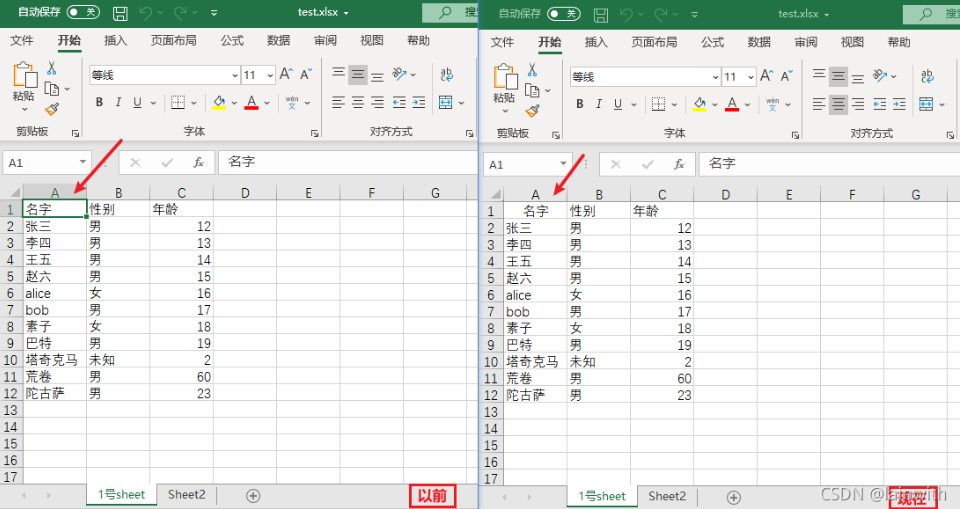Increase font size in left window
960x509 pixels.
click(286, 75)
